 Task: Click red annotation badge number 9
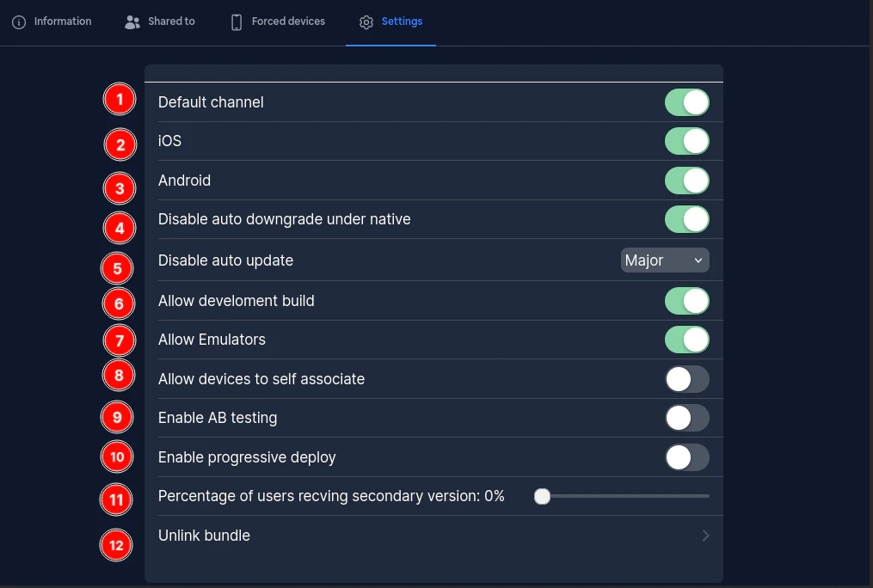point(117,418)
